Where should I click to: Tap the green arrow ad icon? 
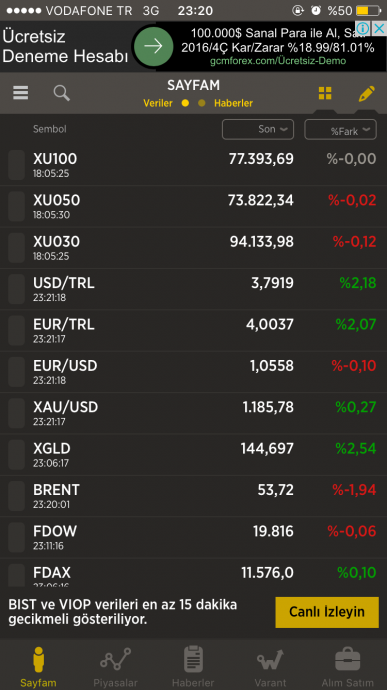(x=153, y=47)
